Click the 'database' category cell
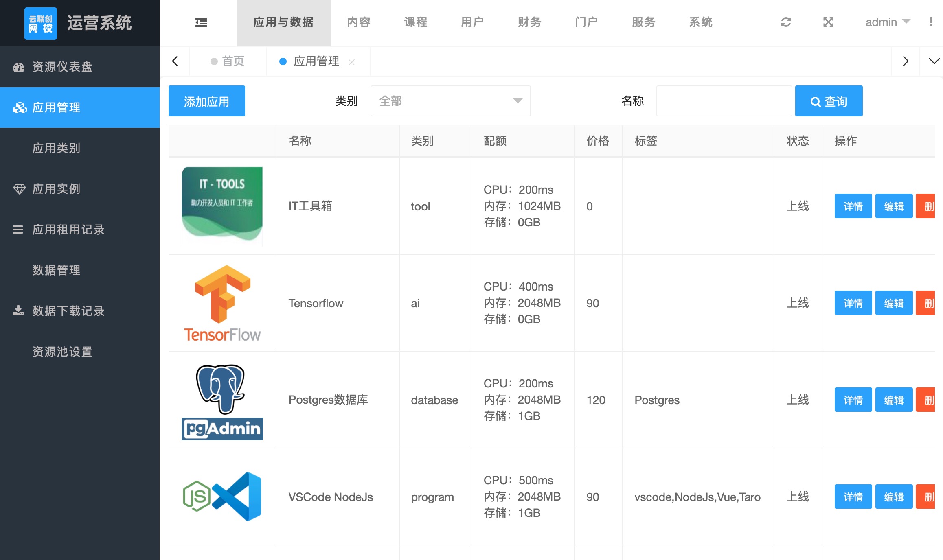Image resolution: width=943 pixels, height=560 pixels. point(434,400)
